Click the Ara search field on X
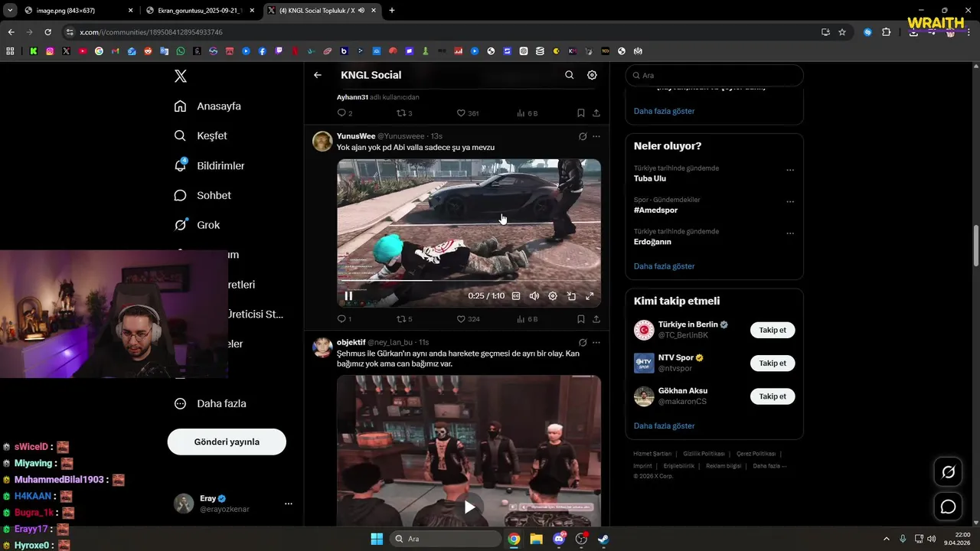The height and width of the screenshot is (551, 980). point(714,76)
